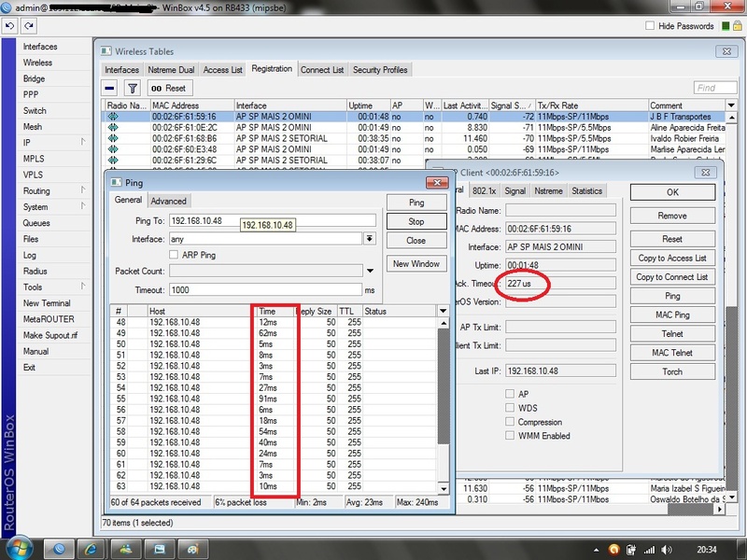
Task: Show hidden tray icons arrow
Action: (x=597, y=551)
